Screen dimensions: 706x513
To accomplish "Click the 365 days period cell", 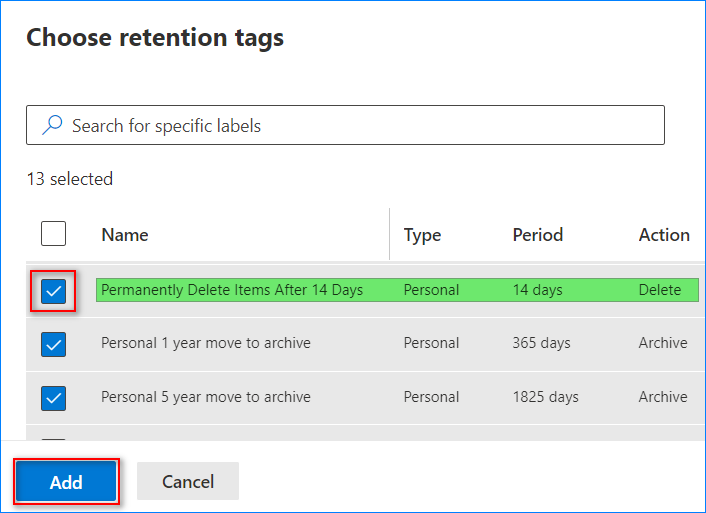I will pyautogui.click(x=542, y=343).
